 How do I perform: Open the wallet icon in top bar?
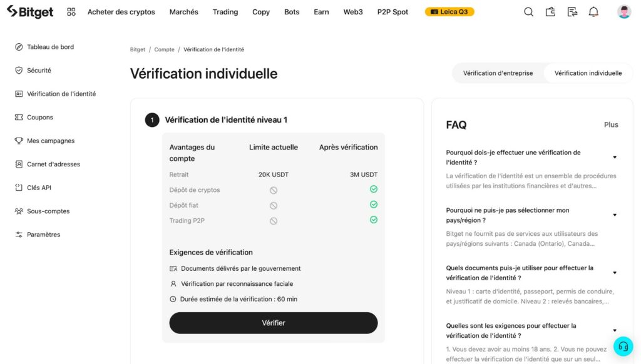click(x=550, y=11)
